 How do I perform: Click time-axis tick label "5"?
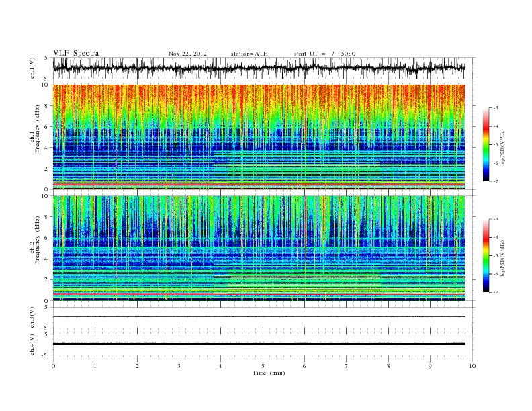coord(263,366)
